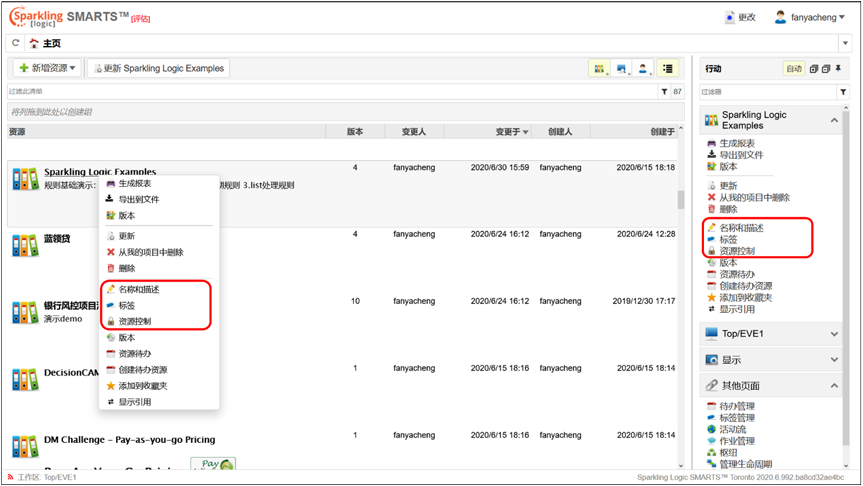This screenshot has height=486, width=863.
Task: Select 名称和描述 in the context menu
Action: [138, 289]
